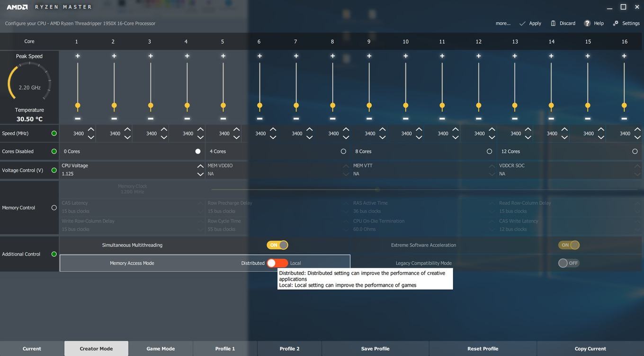The height and width of the screenshot is (356, 644).
Task: Click the AMD Ryzen Master logo
Action: 48,7
